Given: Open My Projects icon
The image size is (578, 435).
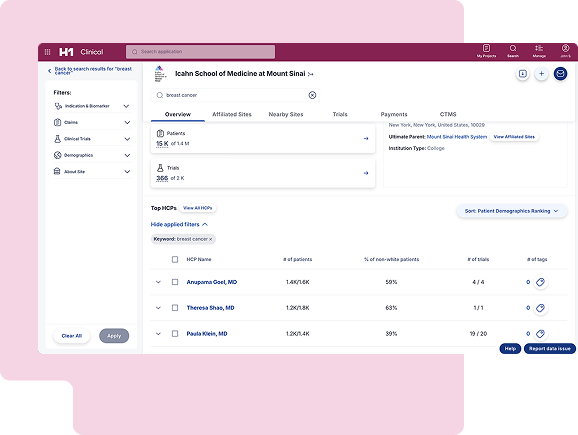Looking at the screenshot, I should [x=486, y=48].
